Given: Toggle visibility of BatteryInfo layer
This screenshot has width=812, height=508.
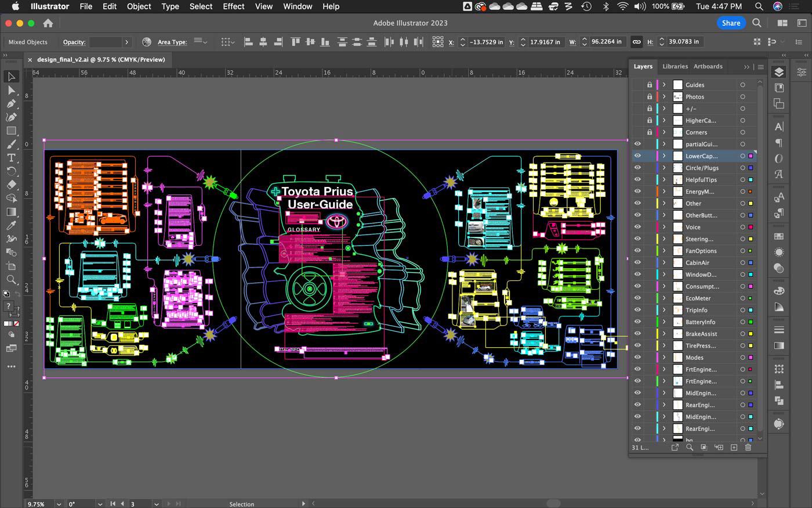Looking at the screenshot, I should 637,322.
